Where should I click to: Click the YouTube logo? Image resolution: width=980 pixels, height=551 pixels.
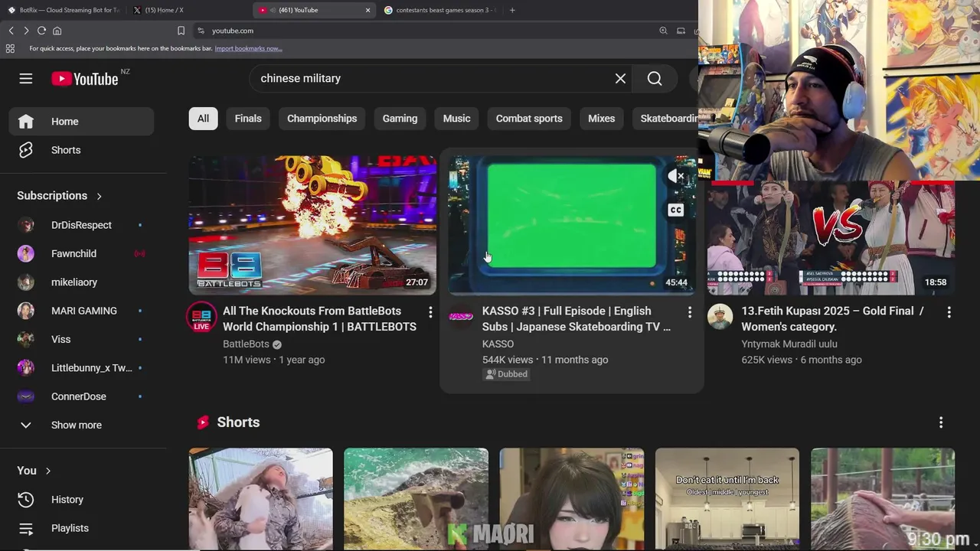pyautogui.click(x=85, y=79)
